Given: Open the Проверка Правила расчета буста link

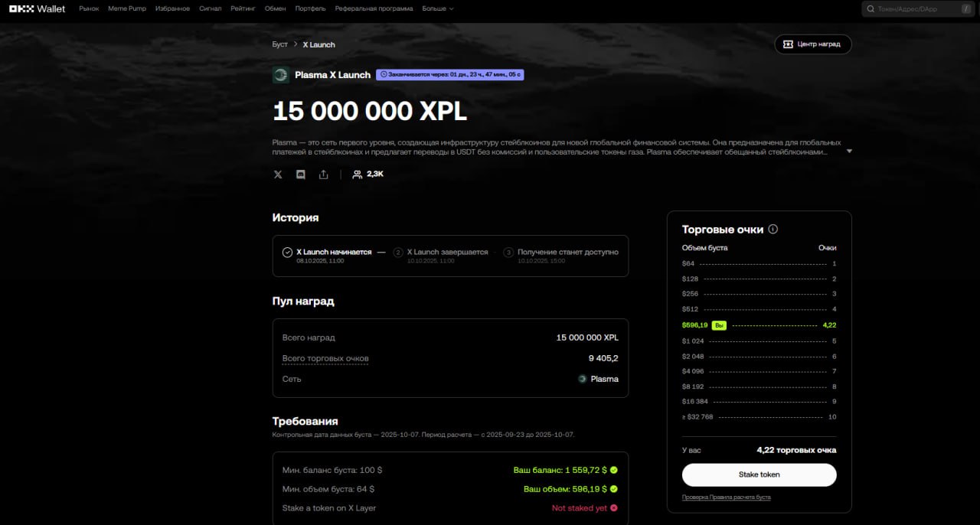Looking at the screenshot, I should 726,497.
